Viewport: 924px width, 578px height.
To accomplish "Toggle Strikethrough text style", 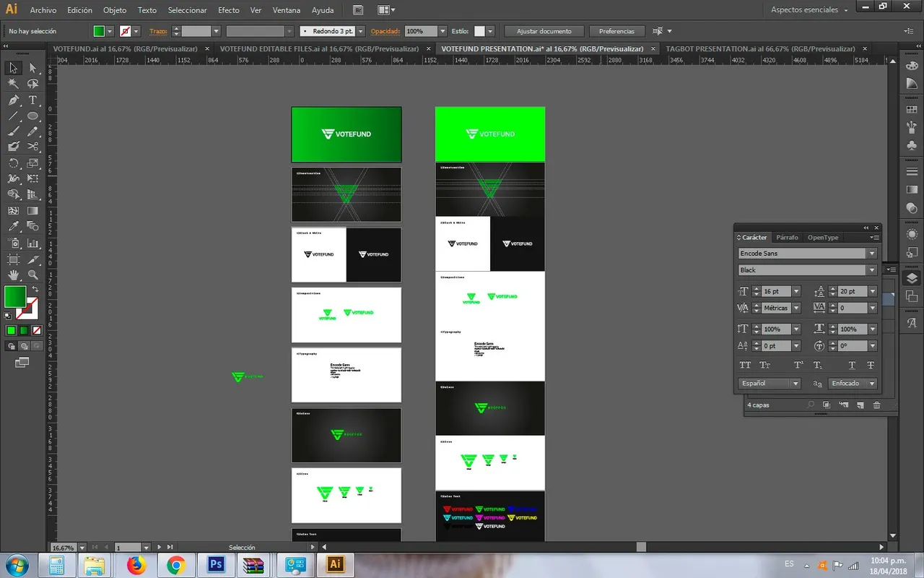I will 871,366.
